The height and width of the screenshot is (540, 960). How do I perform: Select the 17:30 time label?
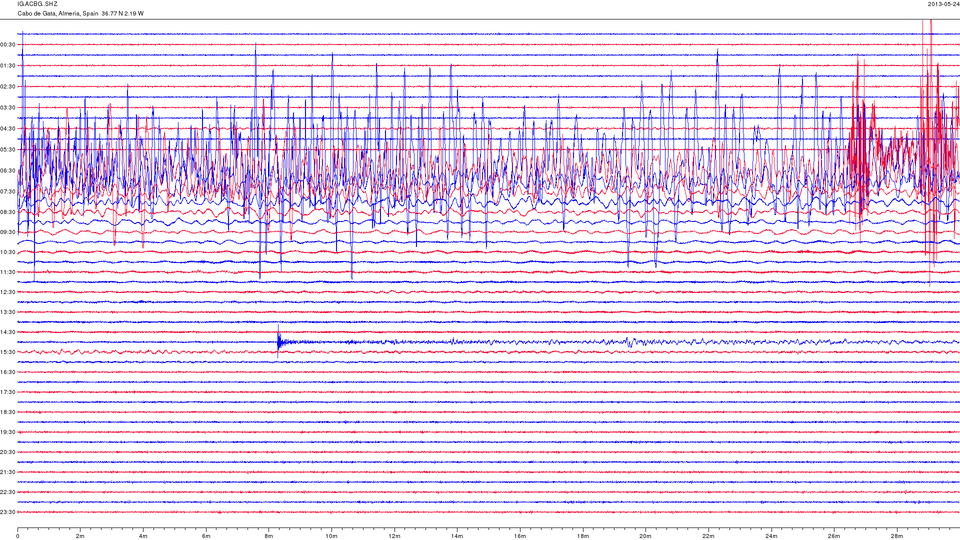[x=7, y=392]
